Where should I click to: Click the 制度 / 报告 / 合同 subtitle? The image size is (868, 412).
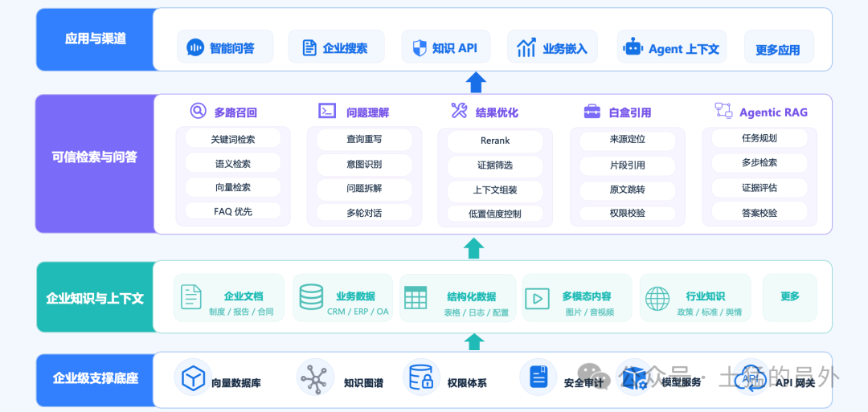(x=241, y=312)
